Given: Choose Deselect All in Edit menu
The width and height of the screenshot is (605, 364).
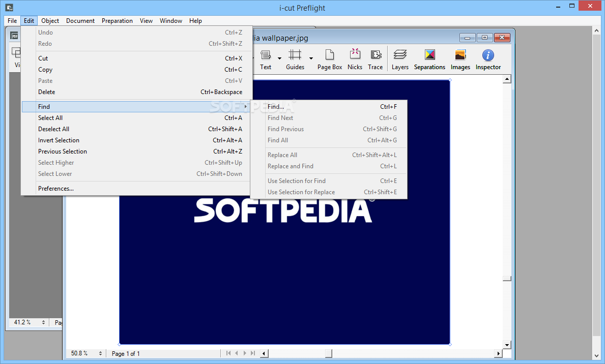Looking at the screenshot, I should 136,129.
